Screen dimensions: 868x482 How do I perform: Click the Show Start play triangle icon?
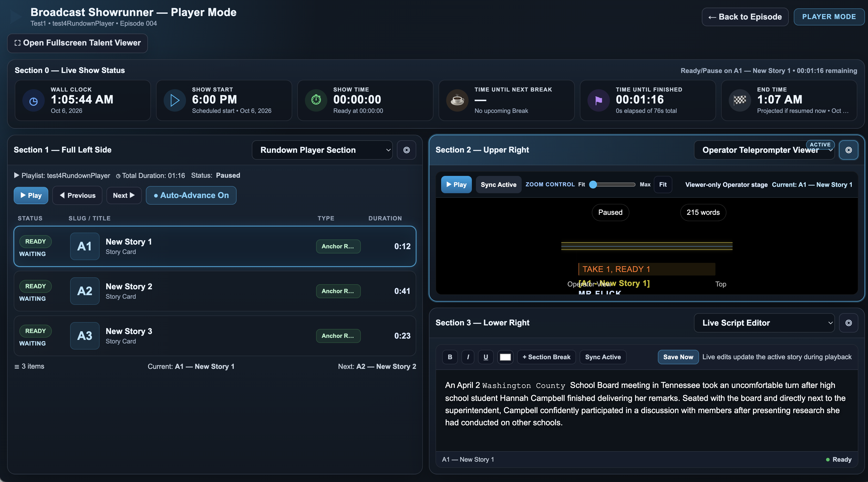tap(175, 101)
